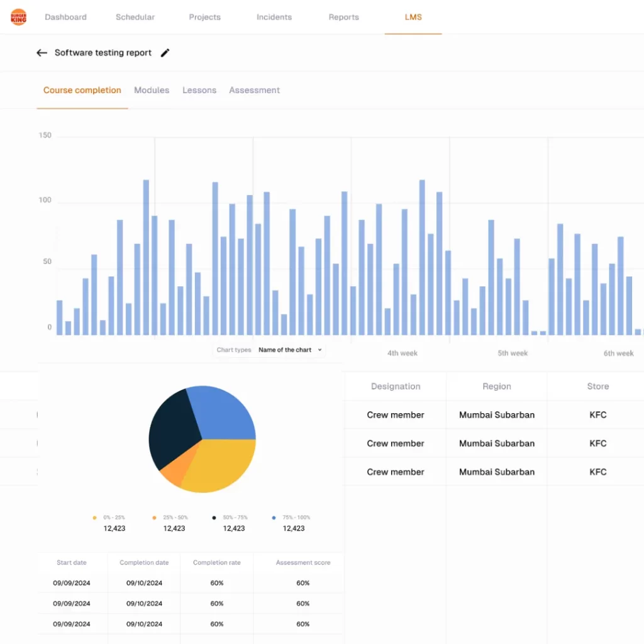Click the Burger King logo icon
The height and width of the screenshot is (644, 644).
18,17
